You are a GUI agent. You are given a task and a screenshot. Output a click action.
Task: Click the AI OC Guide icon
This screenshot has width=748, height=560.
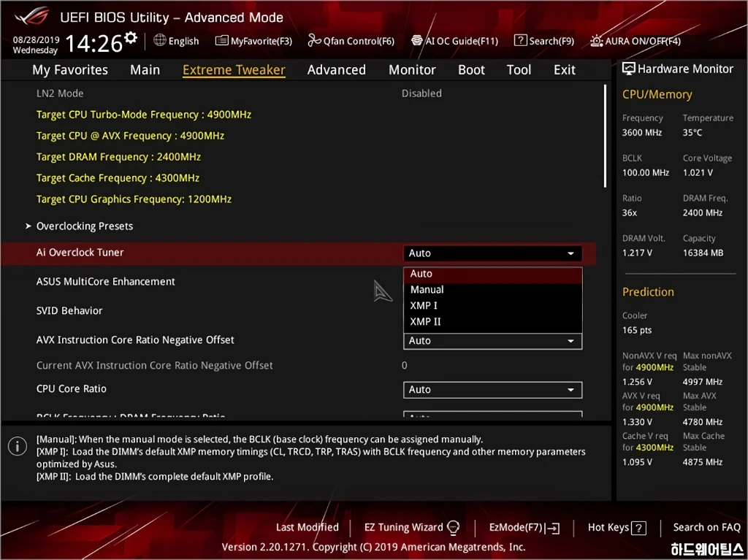(417, 41)
